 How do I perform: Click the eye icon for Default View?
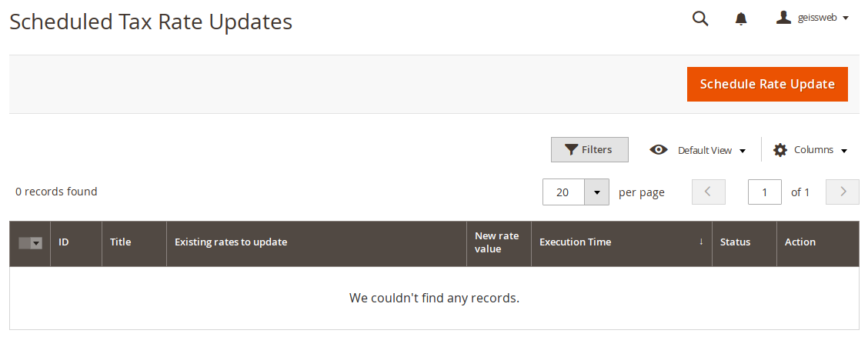658,150
